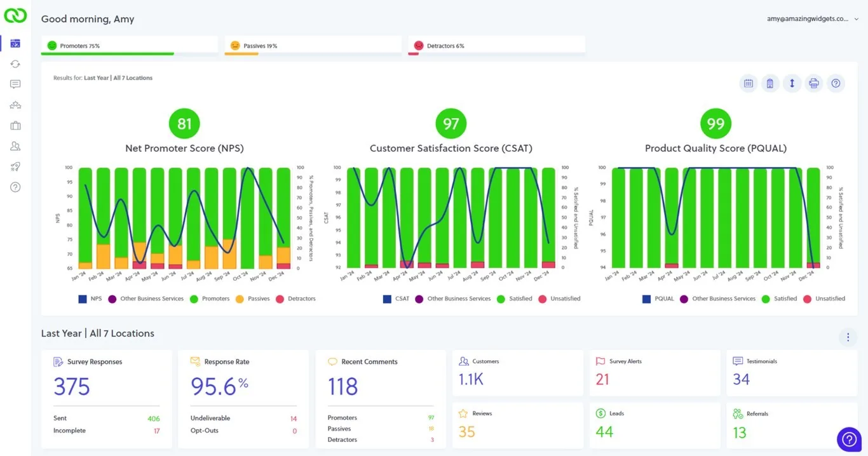868x456 pixels.
Task: Click the Testimonials card icon
Action: pyautogui.click(x=738, y=361)
